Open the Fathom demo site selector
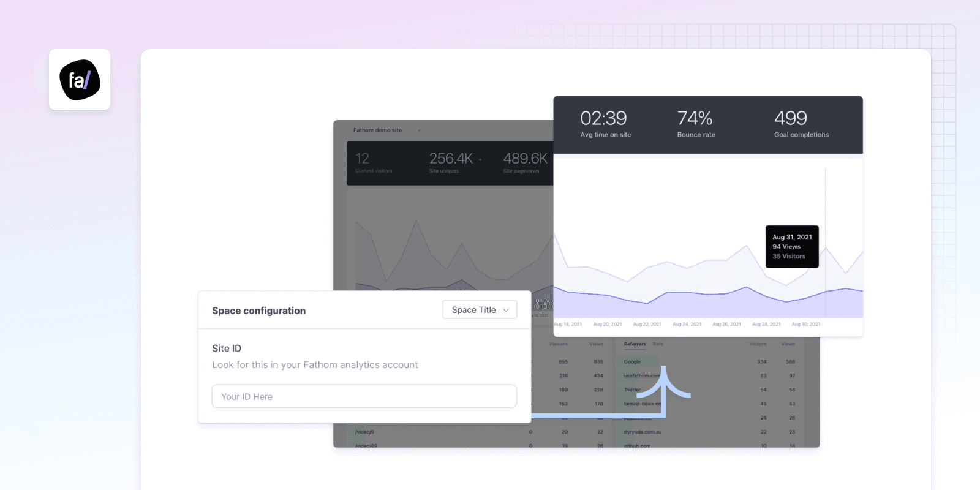980x490 pixels. click(386, 130)
